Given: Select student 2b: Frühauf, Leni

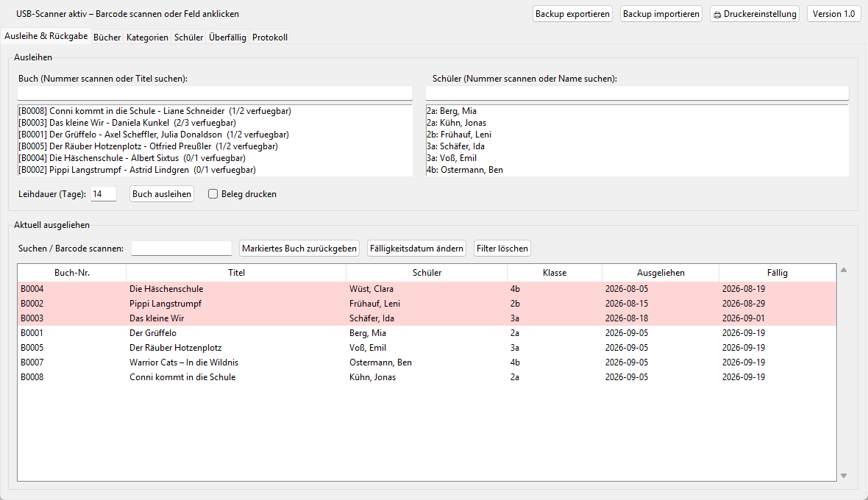Looking at the screenshot, I should click(x=637, y=135).
